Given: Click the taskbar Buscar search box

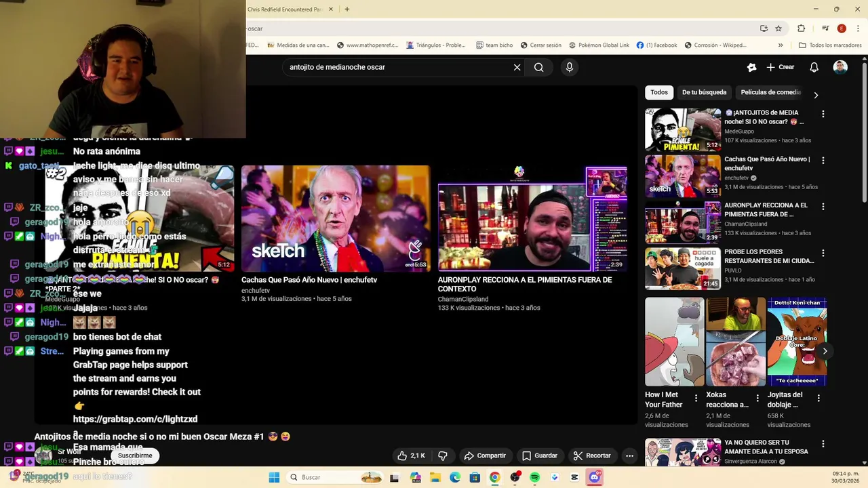Looking at the screenshot, I should (336, 477).
